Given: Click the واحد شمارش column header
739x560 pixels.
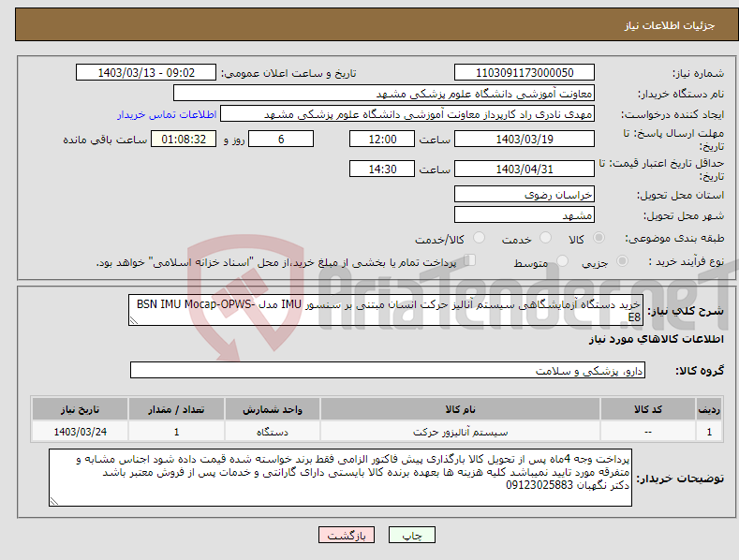Looking at the screenshot, I should [273, 408].
